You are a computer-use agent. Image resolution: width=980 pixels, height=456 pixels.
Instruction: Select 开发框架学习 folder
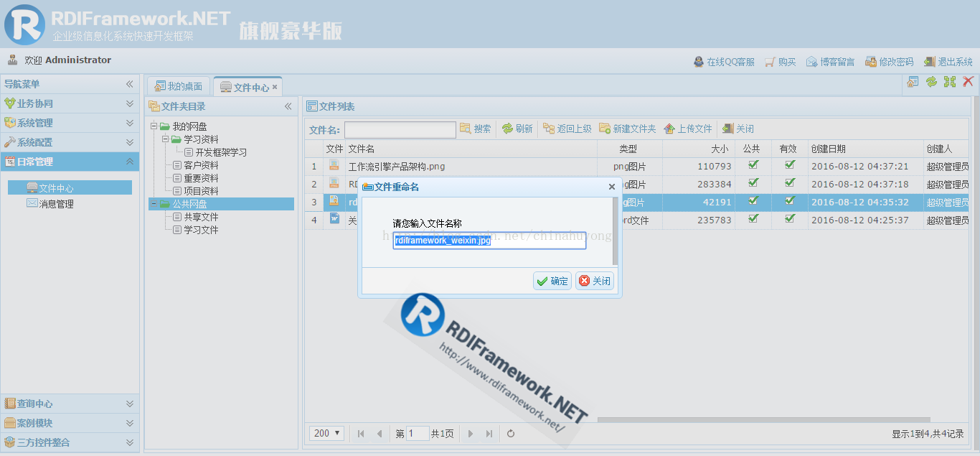(221, 152)
